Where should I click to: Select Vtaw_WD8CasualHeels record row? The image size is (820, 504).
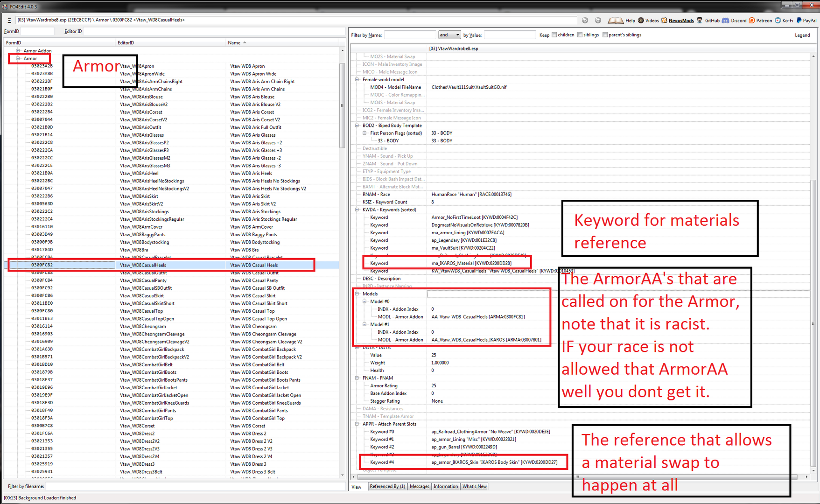click(x=172, y=265)
